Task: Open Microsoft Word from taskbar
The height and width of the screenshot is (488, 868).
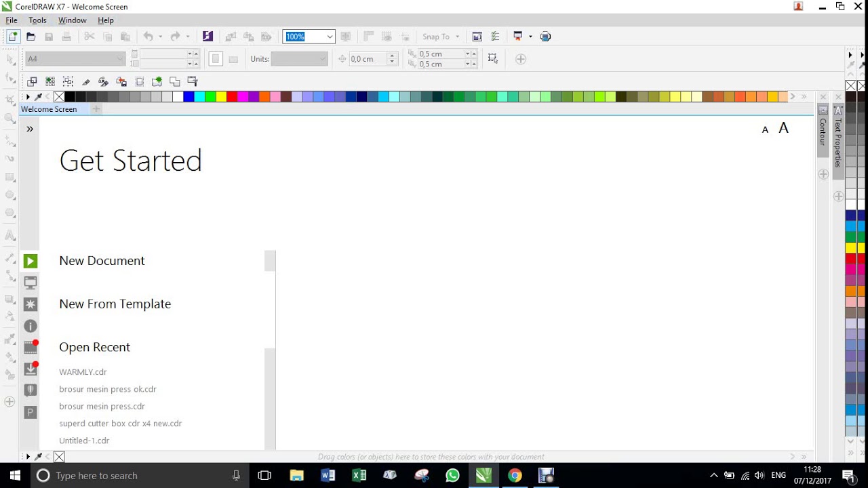Action: tap(328, 476)
